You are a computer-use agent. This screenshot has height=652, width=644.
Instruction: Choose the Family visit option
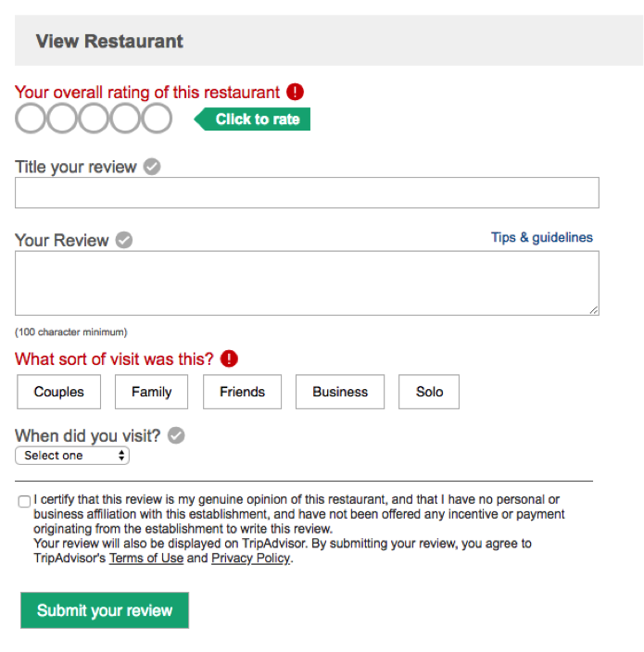coord(151,392)
